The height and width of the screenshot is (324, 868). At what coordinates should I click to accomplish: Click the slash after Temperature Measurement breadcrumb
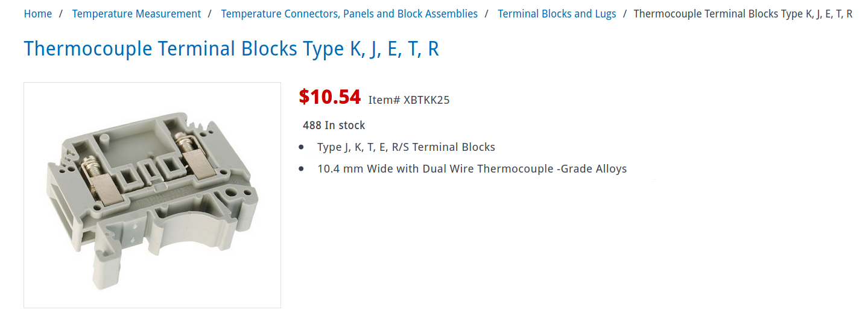[x=209, y=14]
